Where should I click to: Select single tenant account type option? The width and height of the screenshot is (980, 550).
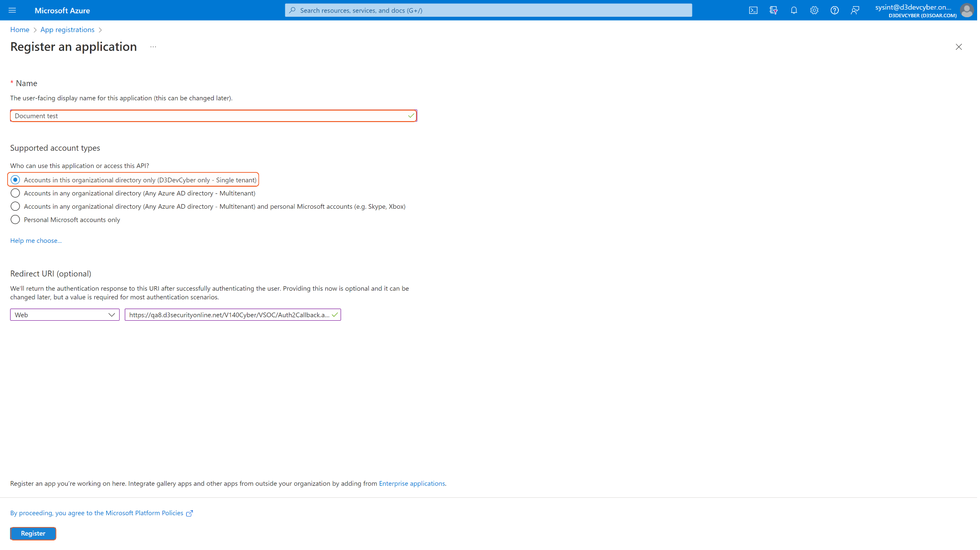15,180
